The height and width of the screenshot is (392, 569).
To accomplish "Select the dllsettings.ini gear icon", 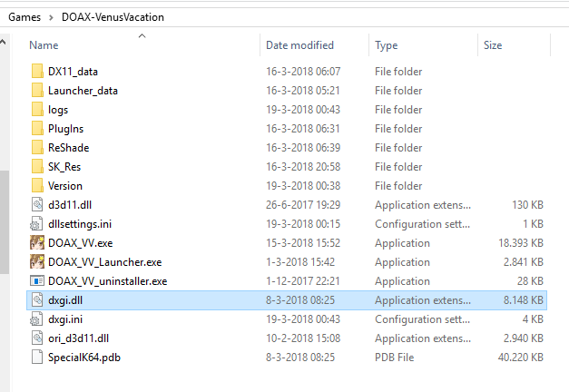I will 37,224.
